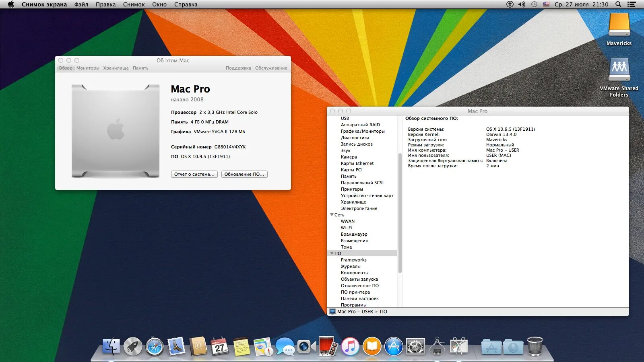Switch to Хранилище tab in About window
Screen dimensions: 644x362
116,68
